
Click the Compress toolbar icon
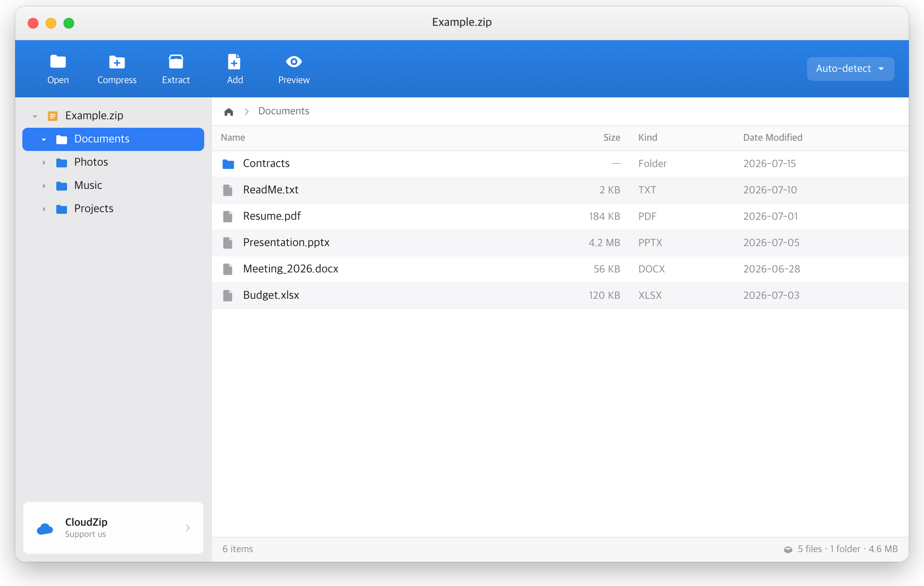point(117,62)
